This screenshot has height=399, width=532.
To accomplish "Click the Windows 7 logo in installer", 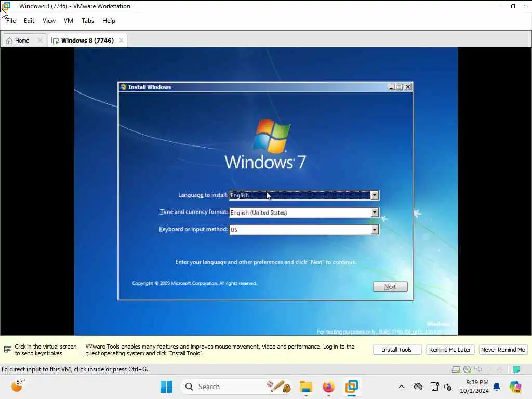I will (265, 144).
